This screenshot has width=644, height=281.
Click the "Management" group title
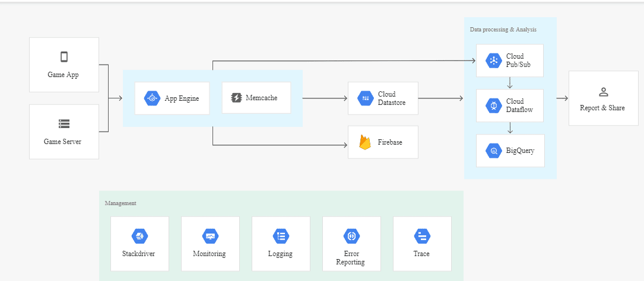click(x=120, y=203)
